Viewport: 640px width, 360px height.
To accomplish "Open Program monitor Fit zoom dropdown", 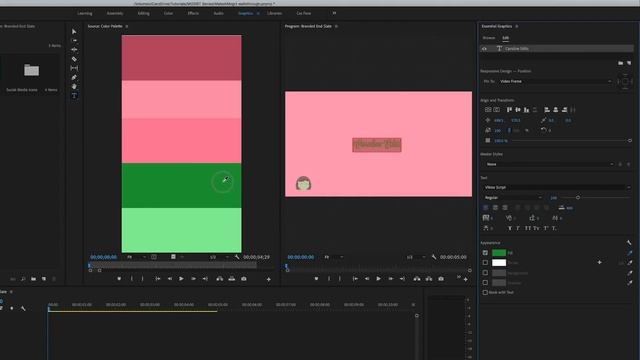I will tap(333, 257).
